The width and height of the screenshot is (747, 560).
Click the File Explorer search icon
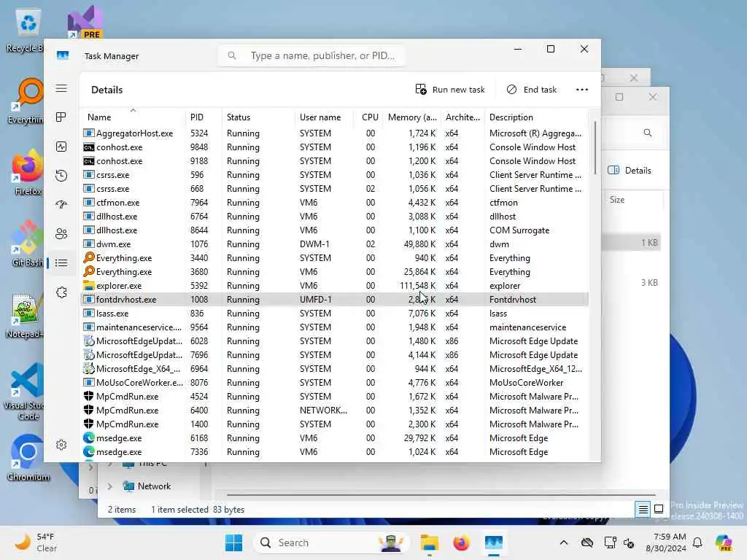click(x=648, y=133)
